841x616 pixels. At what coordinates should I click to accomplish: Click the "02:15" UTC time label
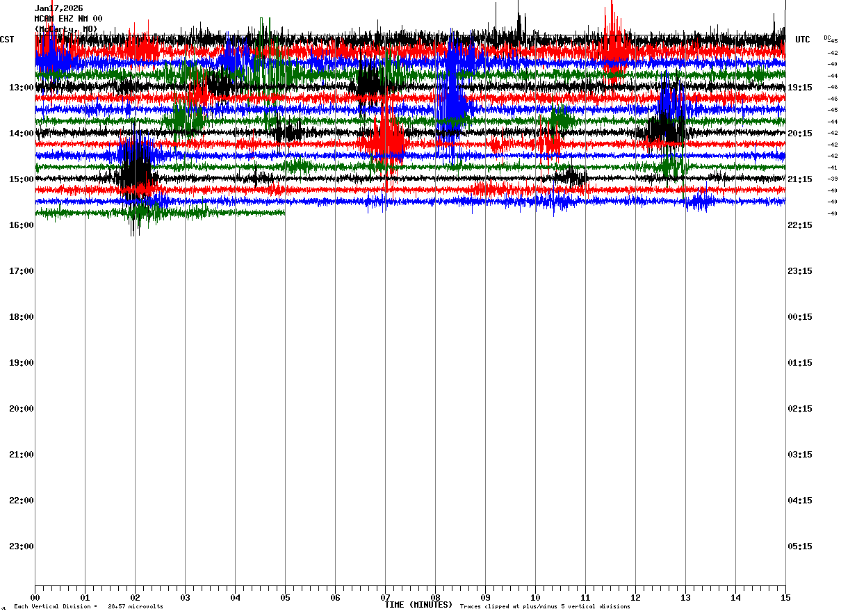[x=800, y=409]
